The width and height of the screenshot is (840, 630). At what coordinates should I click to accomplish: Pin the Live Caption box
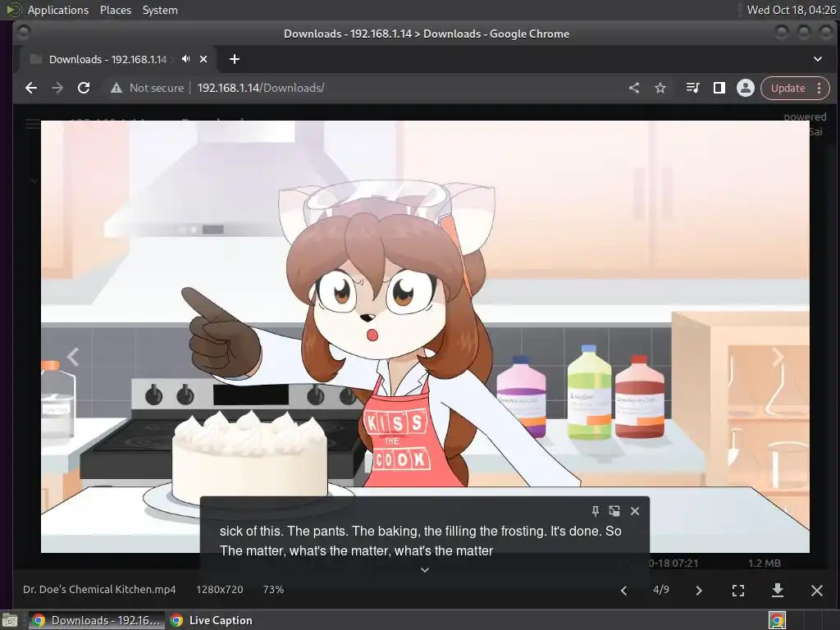point(596,511)
